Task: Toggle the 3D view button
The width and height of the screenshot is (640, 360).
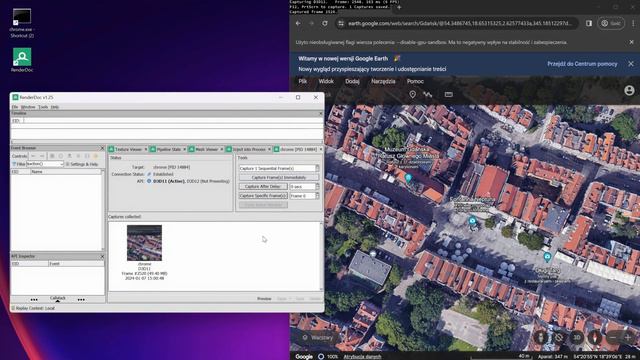Action: (576, 337)
